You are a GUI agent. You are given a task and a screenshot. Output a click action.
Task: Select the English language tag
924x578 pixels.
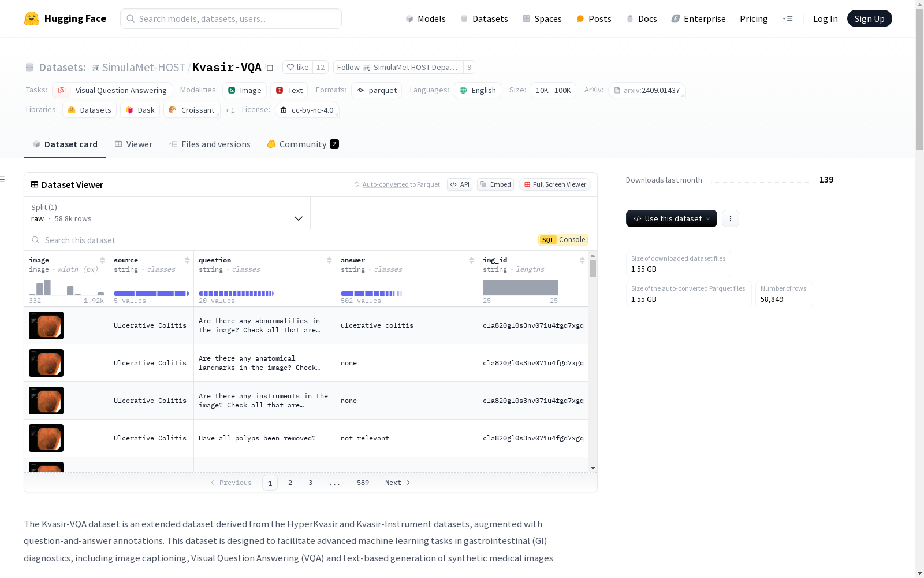tap(478, 90)
